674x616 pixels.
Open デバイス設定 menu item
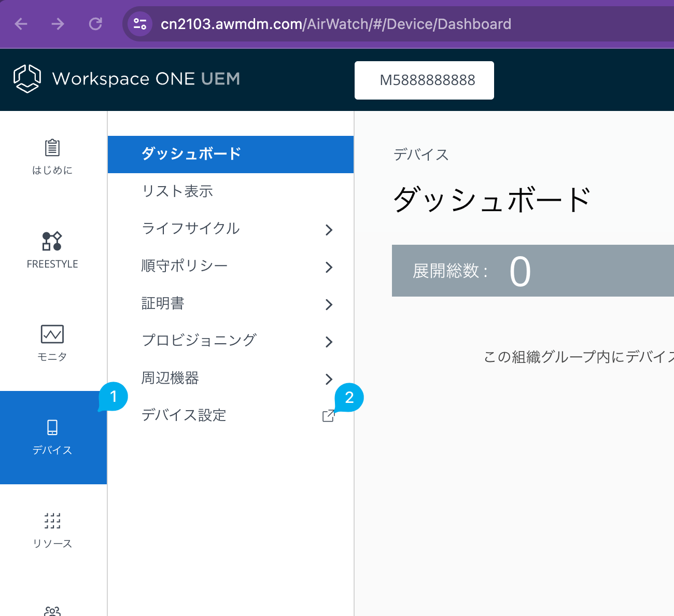click(x=231, y=415)
